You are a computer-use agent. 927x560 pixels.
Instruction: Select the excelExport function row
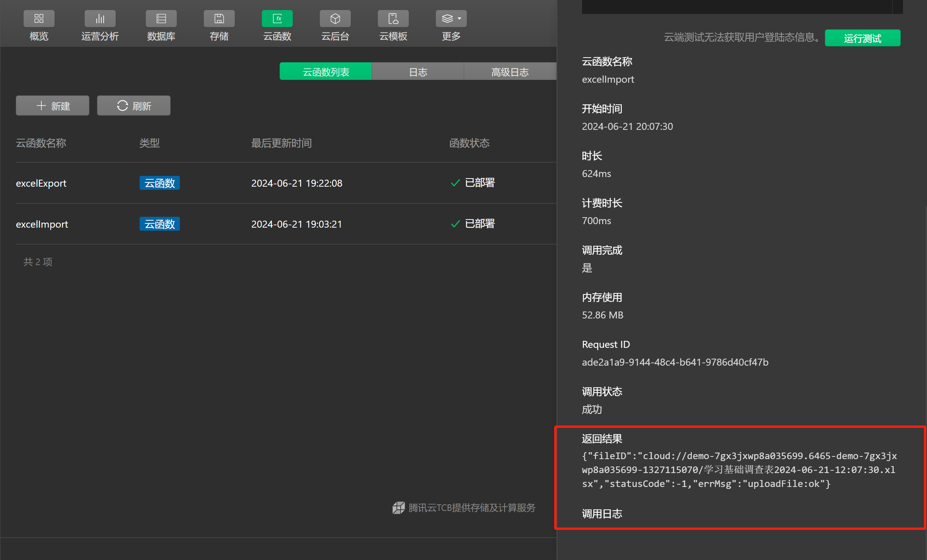pos(41,183)
